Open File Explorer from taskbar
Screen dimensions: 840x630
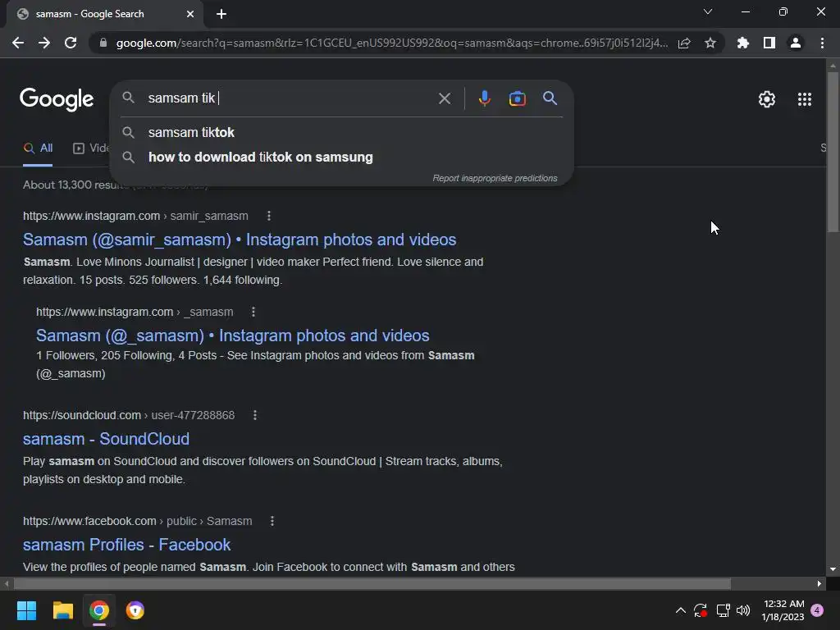62,610
